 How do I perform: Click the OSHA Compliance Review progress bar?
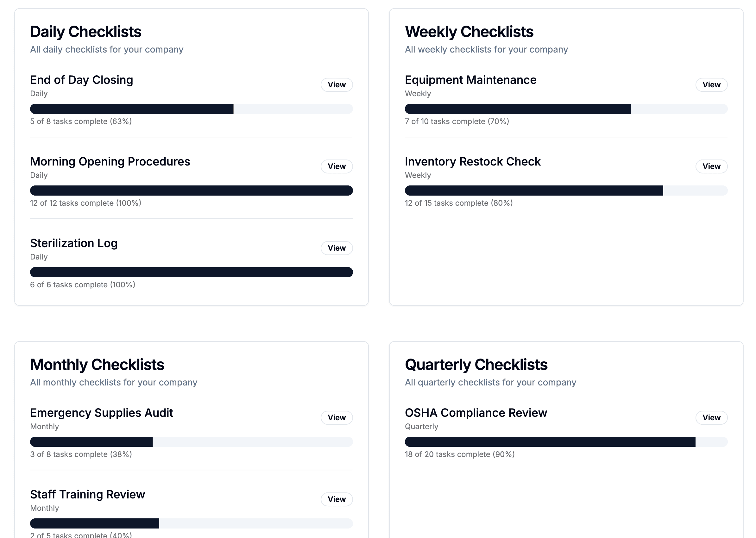pos(566,441)
